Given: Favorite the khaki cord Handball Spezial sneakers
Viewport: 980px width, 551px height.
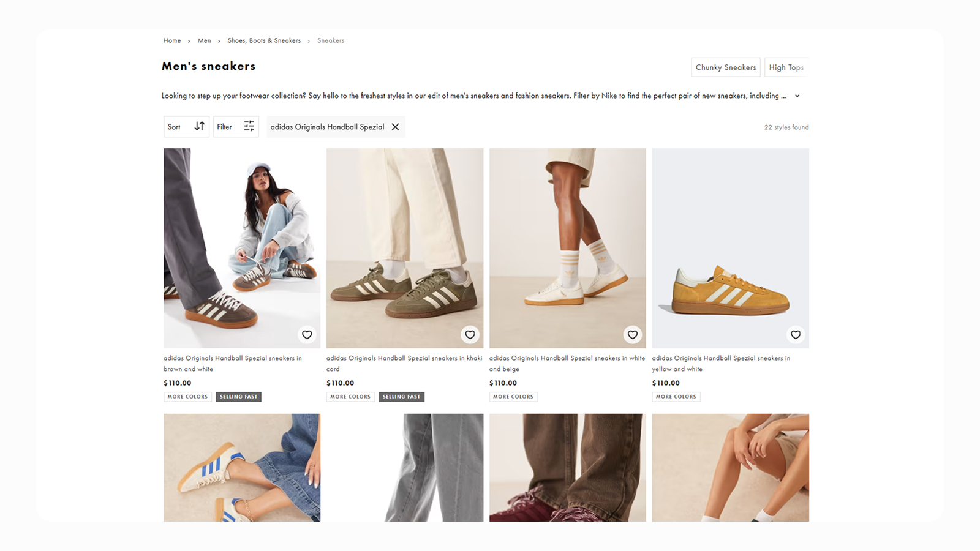Looking at the screenshot, I should [470, 335].
